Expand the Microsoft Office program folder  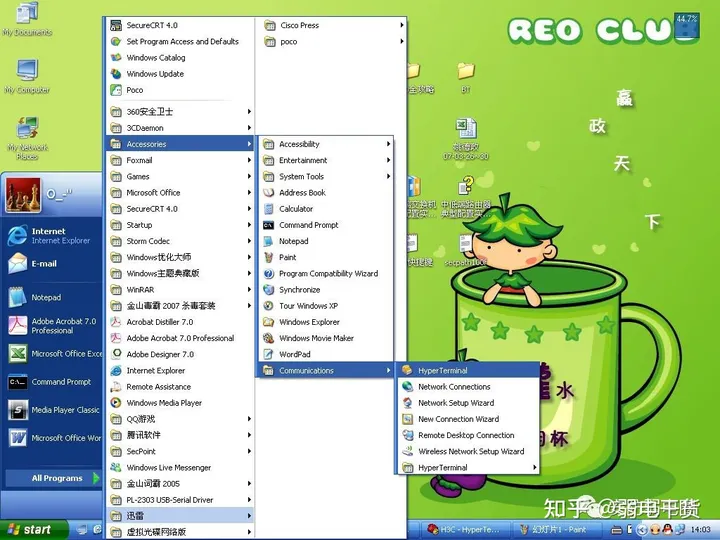click(x=180, y=192)
